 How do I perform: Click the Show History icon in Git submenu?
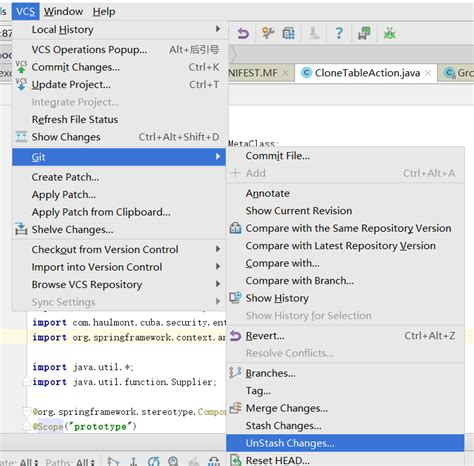(x=235, y=298)
